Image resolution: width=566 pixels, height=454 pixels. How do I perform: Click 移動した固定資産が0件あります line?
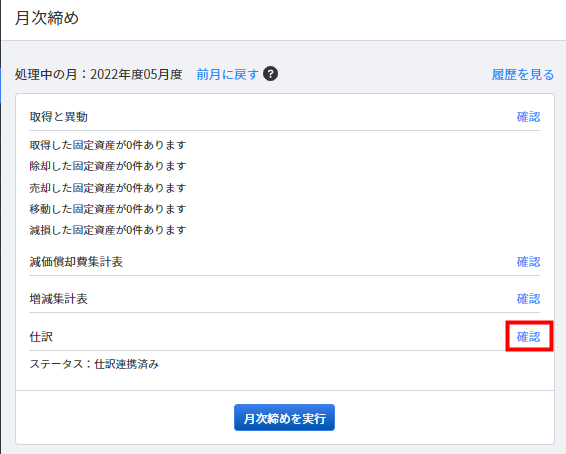coord(108,209)
